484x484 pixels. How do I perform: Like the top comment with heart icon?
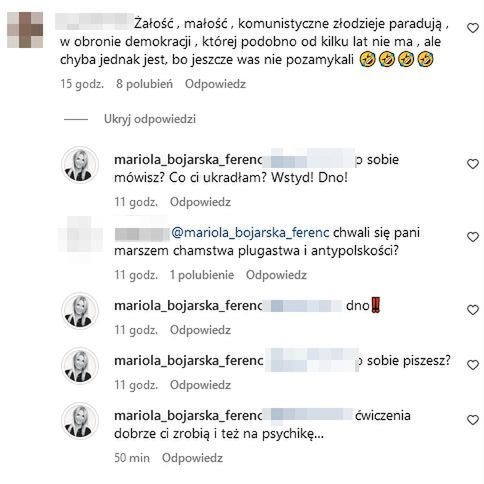(x=473, y=28)
